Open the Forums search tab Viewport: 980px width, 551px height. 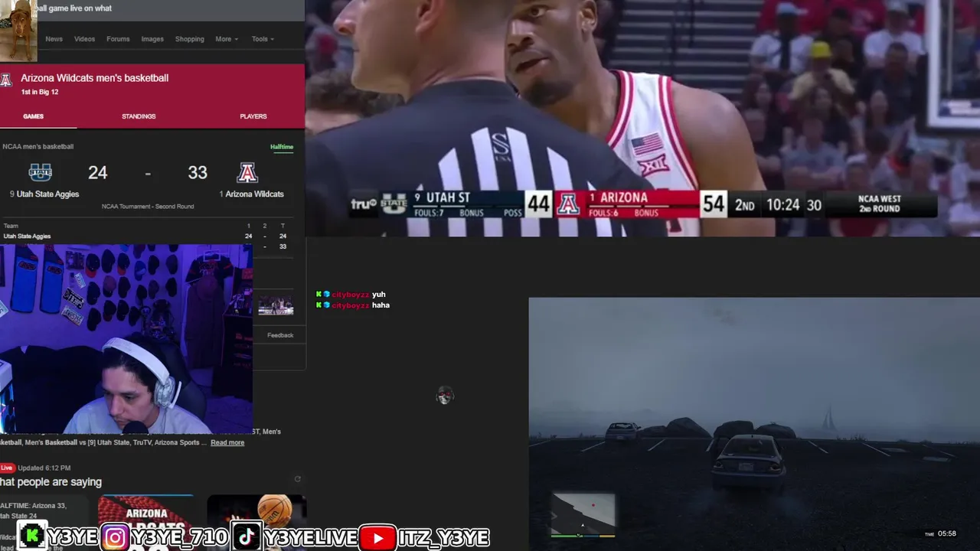tap(118, 39)
